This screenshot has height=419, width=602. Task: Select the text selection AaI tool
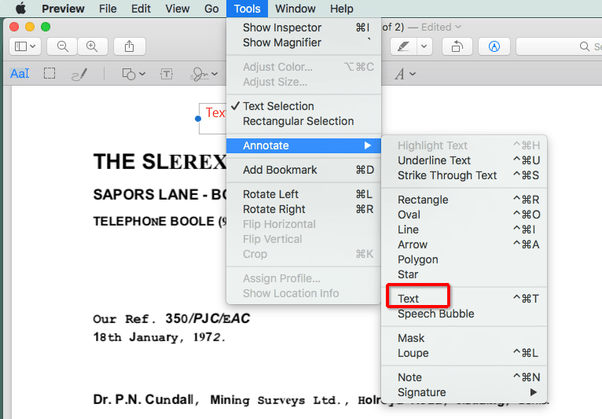click(20, 73)
